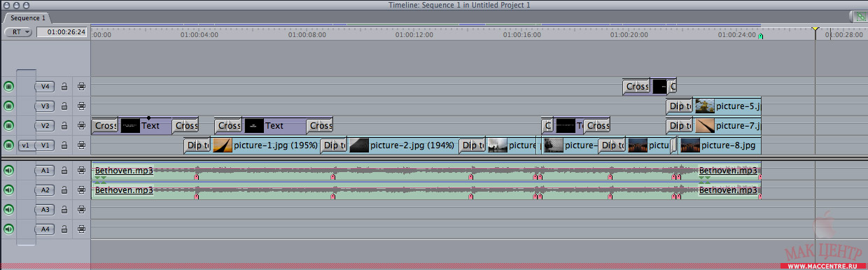
Task: Toggle Auto Select on A1 track
Action: pos(81,170)
